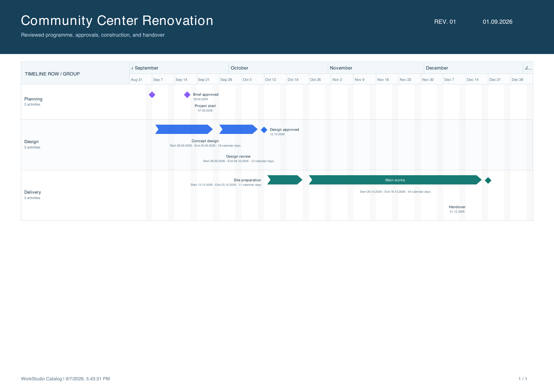
Task: Select the Concept design bar
Action: 184,129
